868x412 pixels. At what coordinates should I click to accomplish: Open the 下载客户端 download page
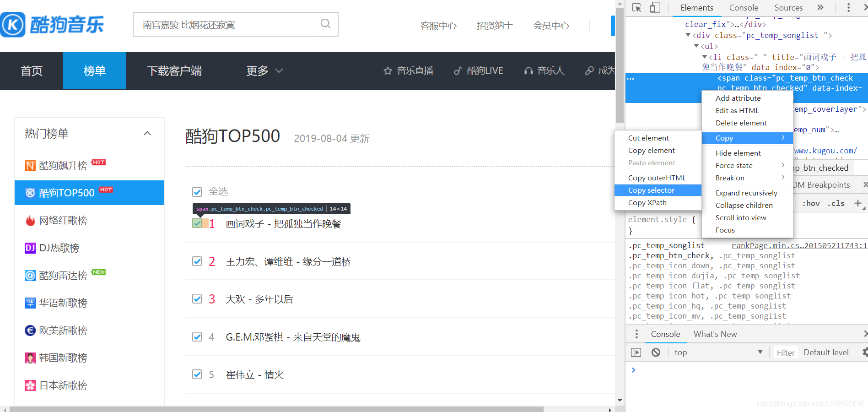[x=174, y=70]
